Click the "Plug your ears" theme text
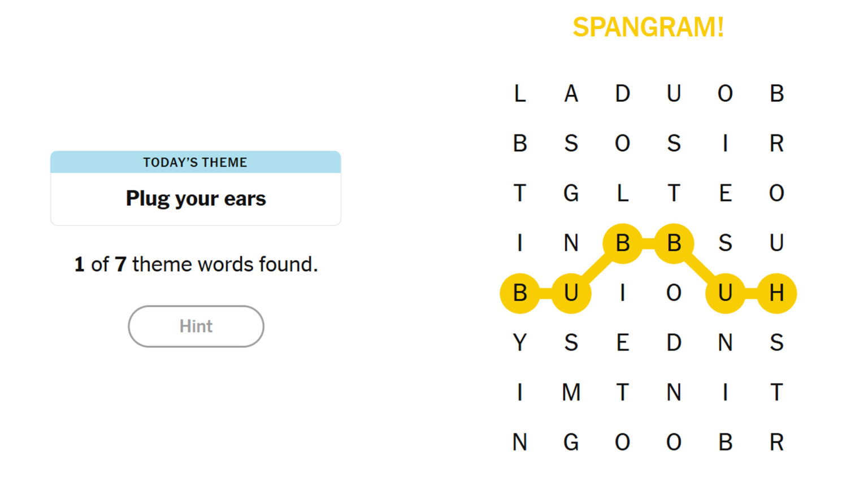This screenshot has height=488, width=868. coord(196,199)
